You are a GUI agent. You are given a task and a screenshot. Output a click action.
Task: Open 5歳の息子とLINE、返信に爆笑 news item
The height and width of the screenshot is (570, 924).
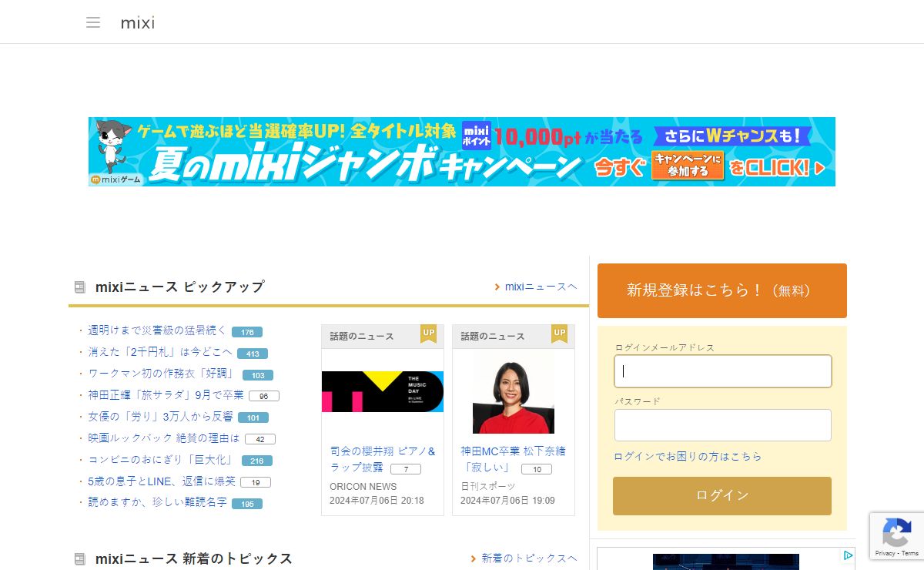click(162, 481)
